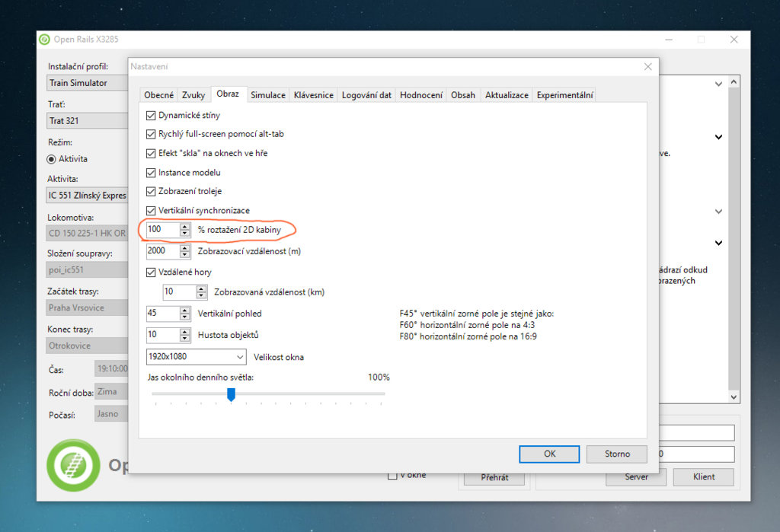Image resolution: width=780 pixels, height=532 pixels.
Task: Open the IC 551 Zlínský Expres dropdown
Action: coord(87,196)
